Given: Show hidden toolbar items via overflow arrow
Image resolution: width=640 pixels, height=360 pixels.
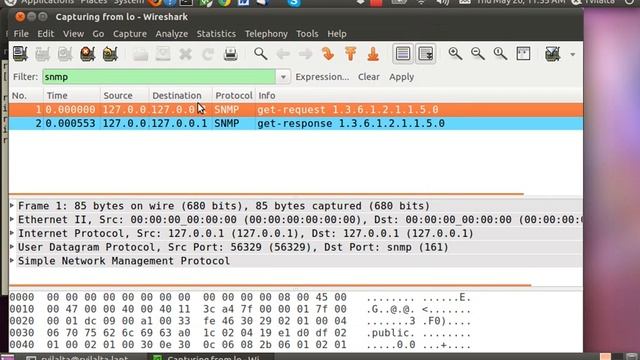Looking at the screenshot, I should tap(573, 54).
